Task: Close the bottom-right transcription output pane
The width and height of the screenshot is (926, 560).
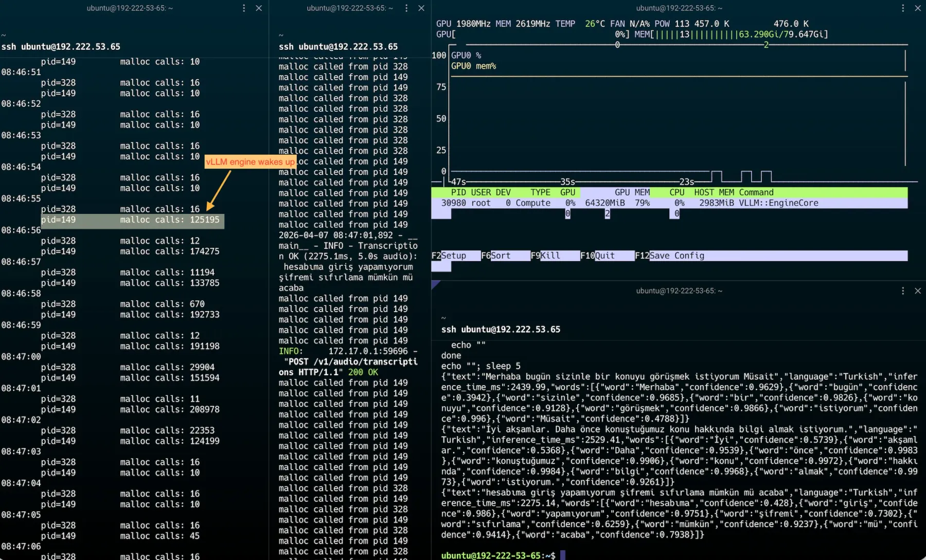Action: click(x=918, y=291)
